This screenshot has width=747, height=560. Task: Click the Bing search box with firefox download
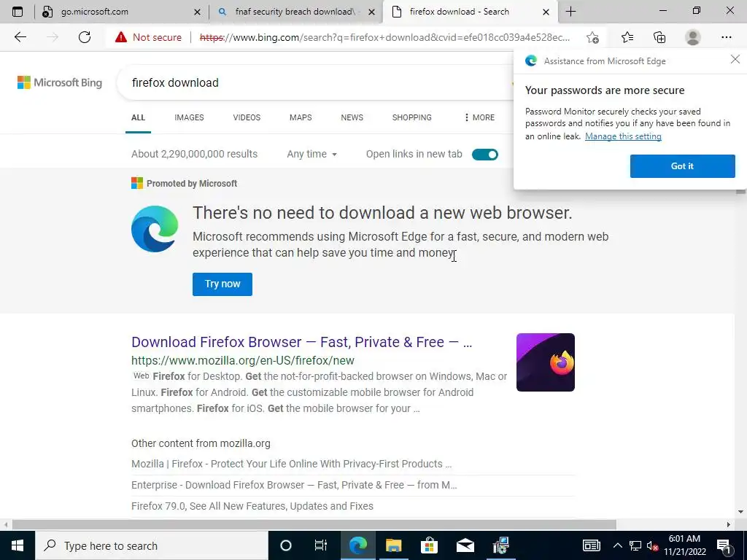[314, 83]
